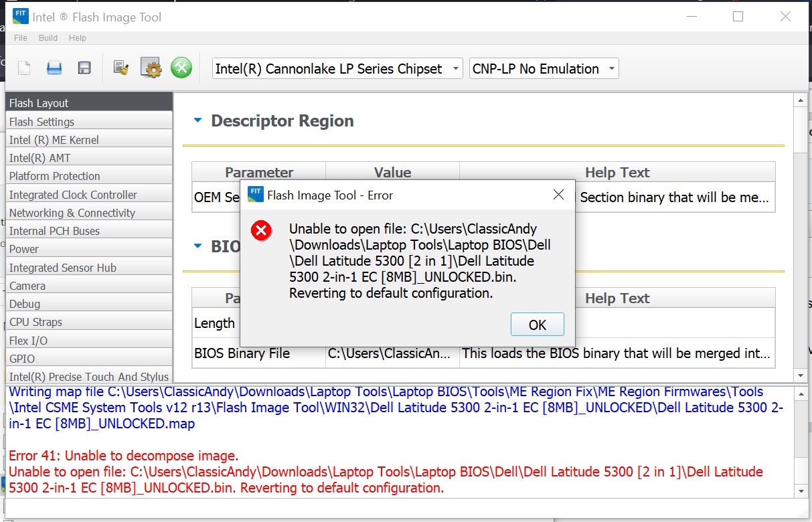Select the Flash Settings tab

(x=89, y=122)
